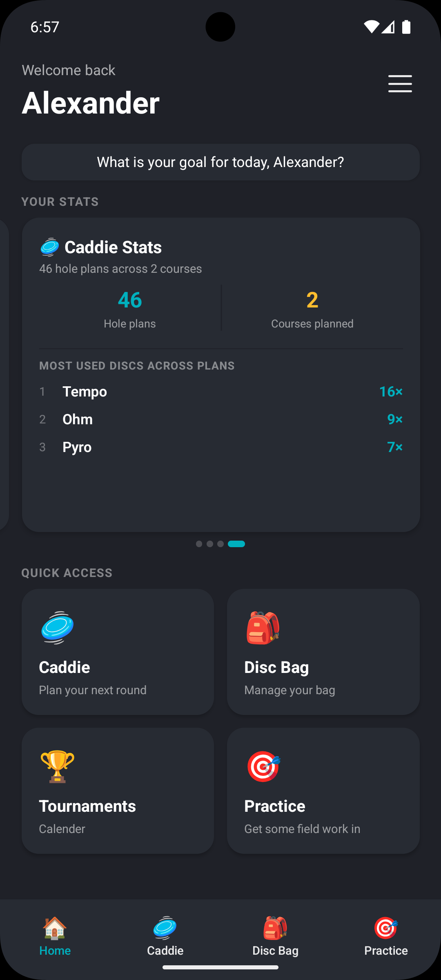
Task: Click the frisbee icon beside Caddie Stats heading
Action: [x=49, y=247]
